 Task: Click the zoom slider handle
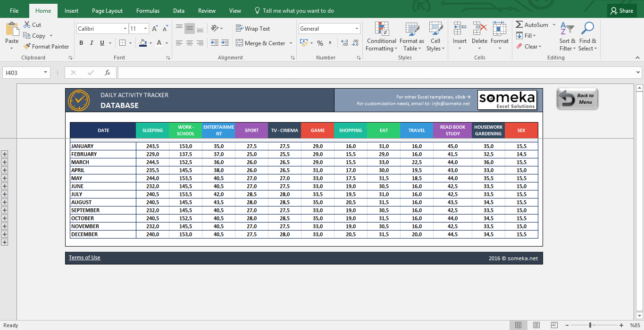coord(590,325)
